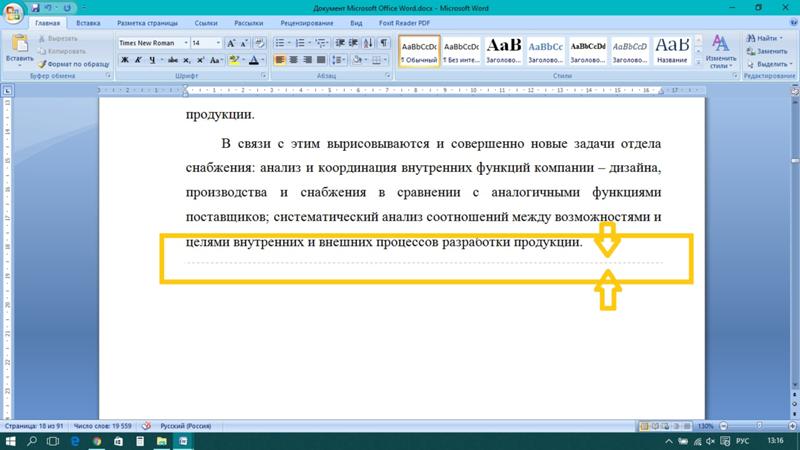This screenshot has width=800, height=450.
Task: Clear formatting with eraser icon
Action: pos(259,43)
